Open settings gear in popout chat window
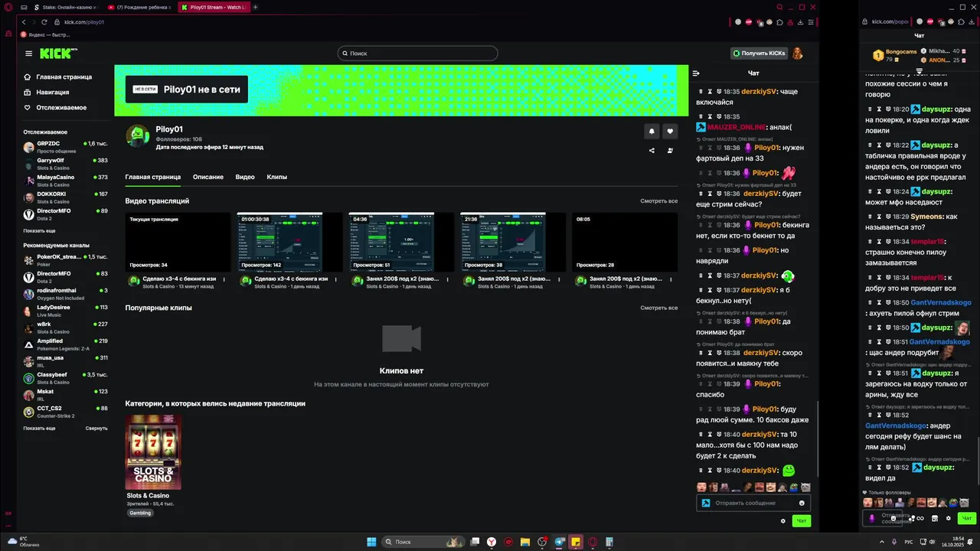980x551 pixels. (948, 518)
